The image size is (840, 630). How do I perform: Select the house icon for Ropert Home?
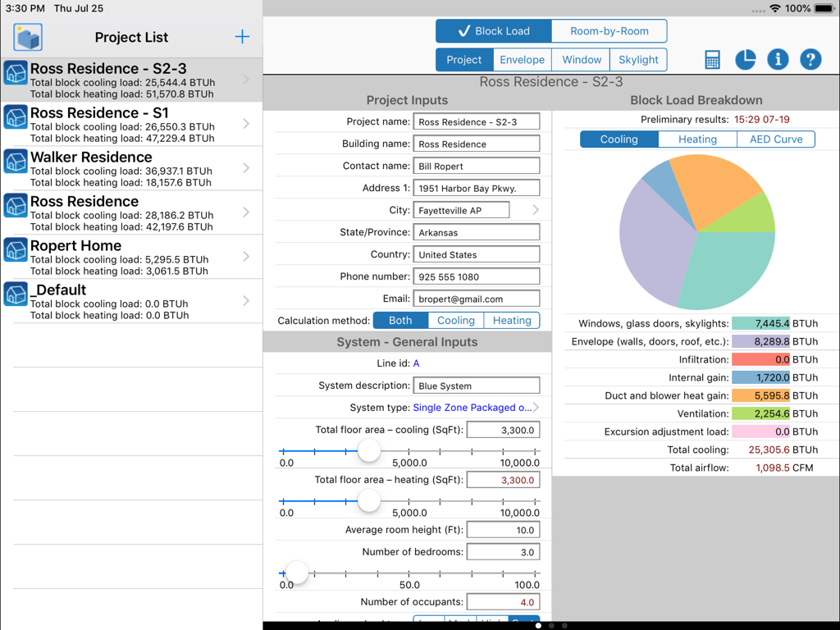point(15,251)
